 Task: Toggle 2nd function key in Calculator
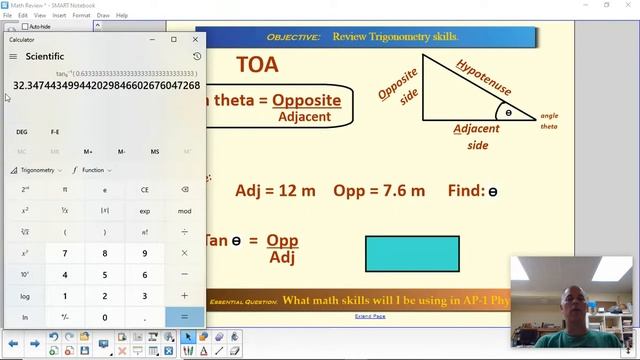tap(25, 189)
